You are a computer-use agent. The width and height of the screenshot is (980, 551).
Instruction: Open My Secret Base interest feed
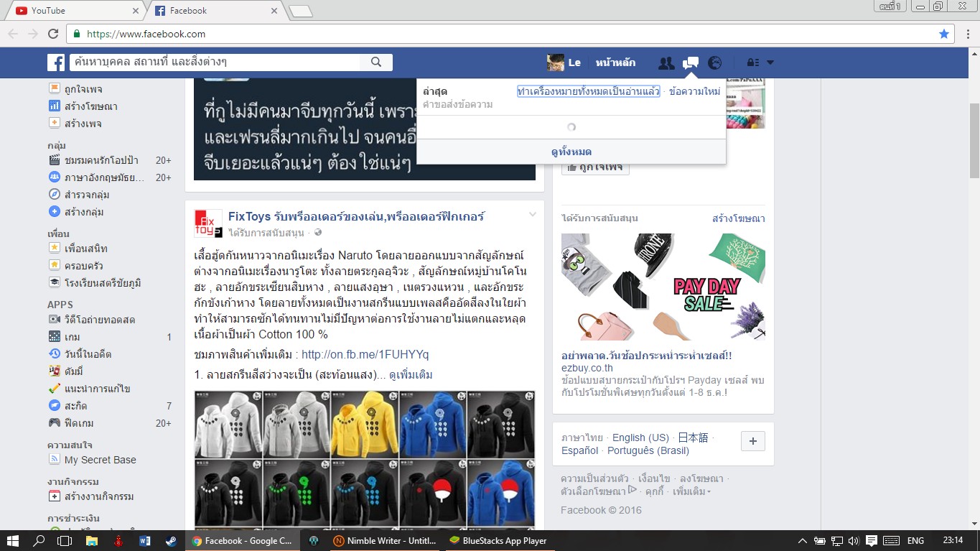(x=100, y=460)
